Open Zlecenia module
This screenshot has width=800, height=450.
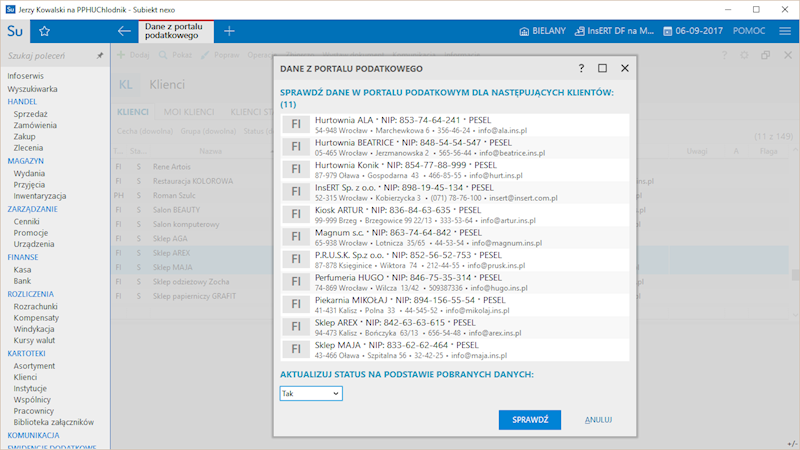pos(29,147)
